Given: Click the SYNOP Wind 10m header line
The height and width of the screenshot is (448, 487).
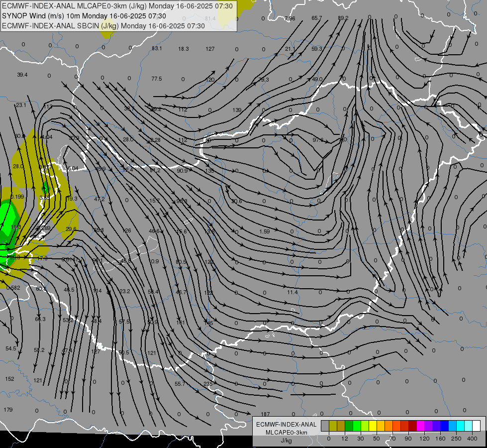Looking at the screenshot, I should click(84, 16).
